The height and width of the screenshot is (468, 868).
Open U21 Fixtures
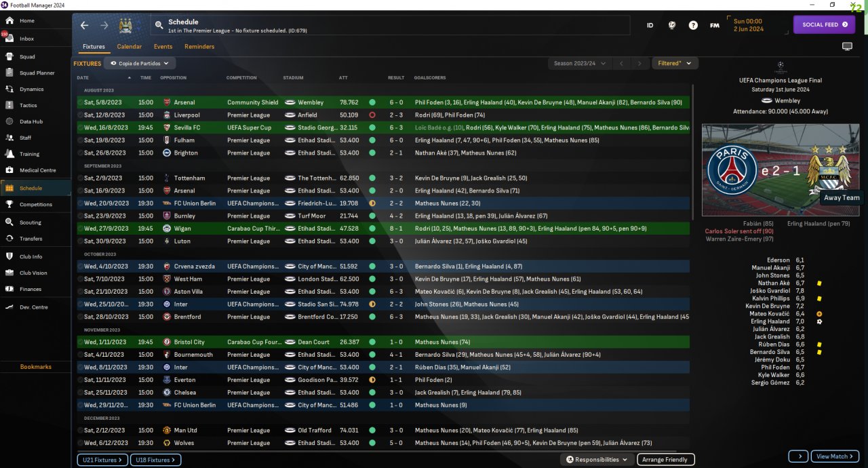pyautogui.click(x=102, y=460)
